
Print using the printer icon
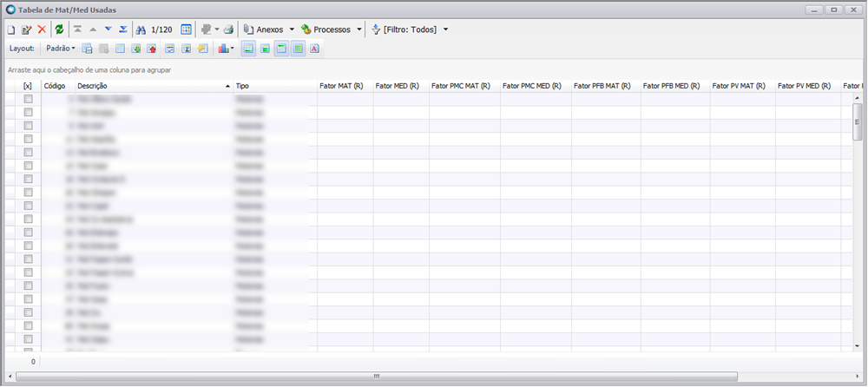tap(228, 30)
